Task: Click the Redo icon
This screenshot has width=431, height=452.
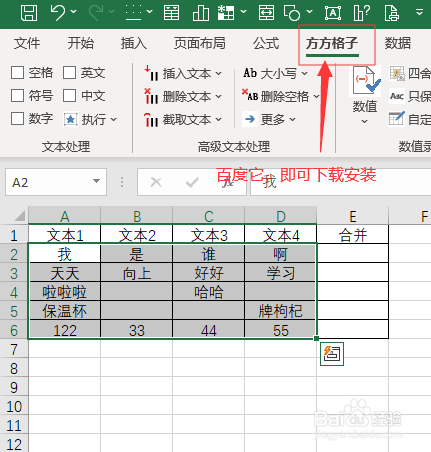Action: tap(96, 12)
